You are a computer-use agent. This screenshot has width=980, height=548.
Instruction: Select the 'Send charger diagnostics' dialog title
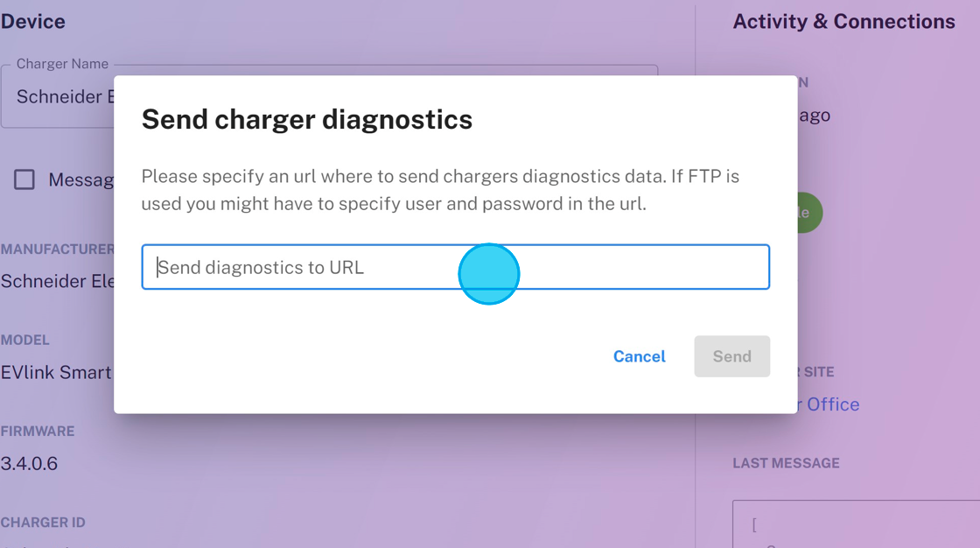[306, 119]
